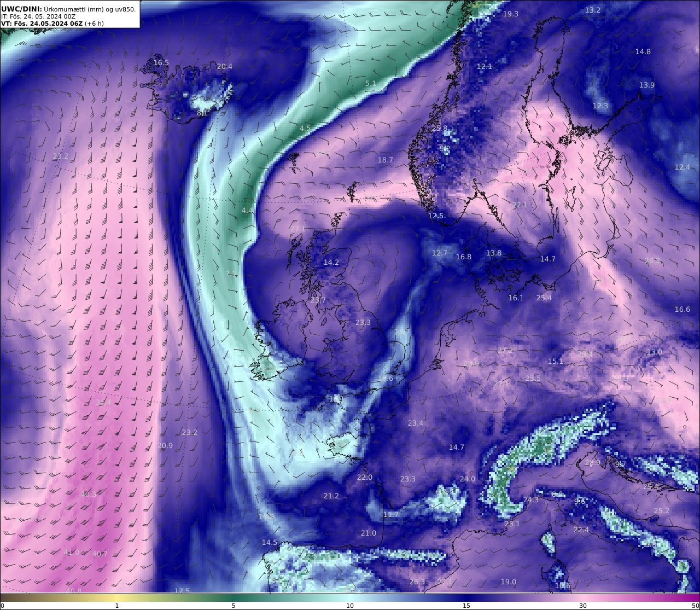The image size is (700, 610).
Task: Click the 26.3 value over Spain
Action: point(417,582)
